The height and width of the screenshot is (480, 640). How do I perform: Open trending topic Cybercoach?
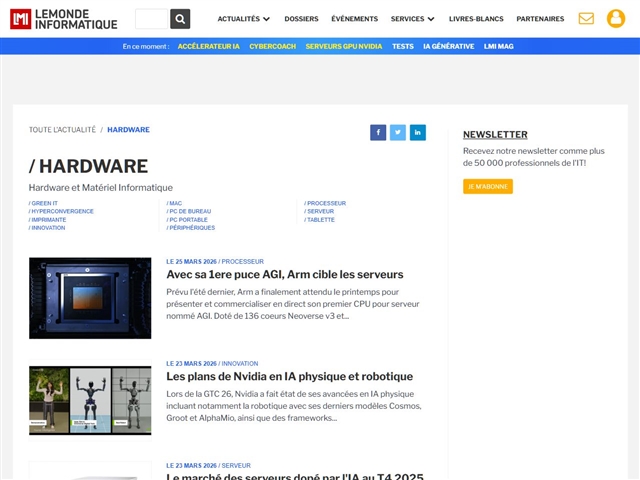(273, 47)
